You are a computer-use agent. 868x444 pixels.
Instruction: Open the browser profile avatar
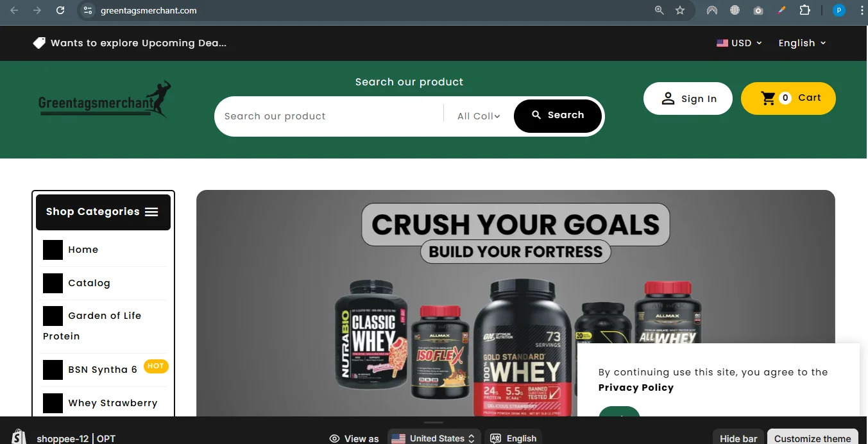point(838,10)
